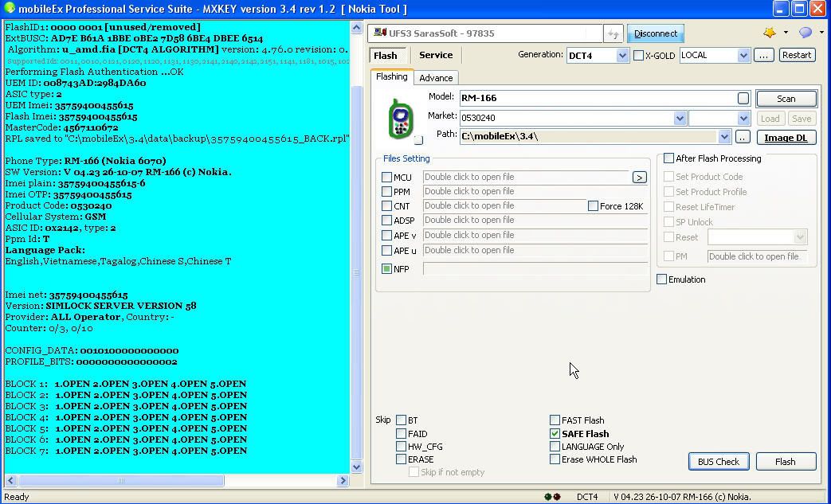831x504 pixels.
Task: Switch to the Service main tab
Action: click(436, 55)
